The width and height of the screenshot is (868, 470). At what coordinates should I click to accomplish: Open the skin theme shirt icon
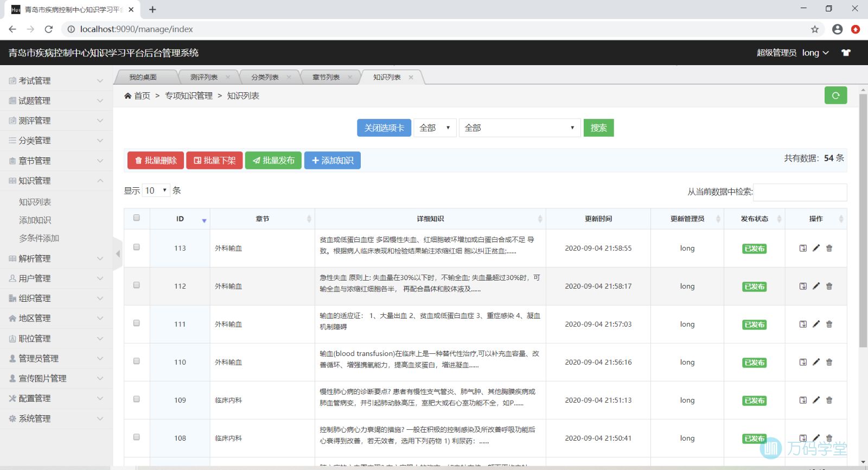(x=846, y=53)
